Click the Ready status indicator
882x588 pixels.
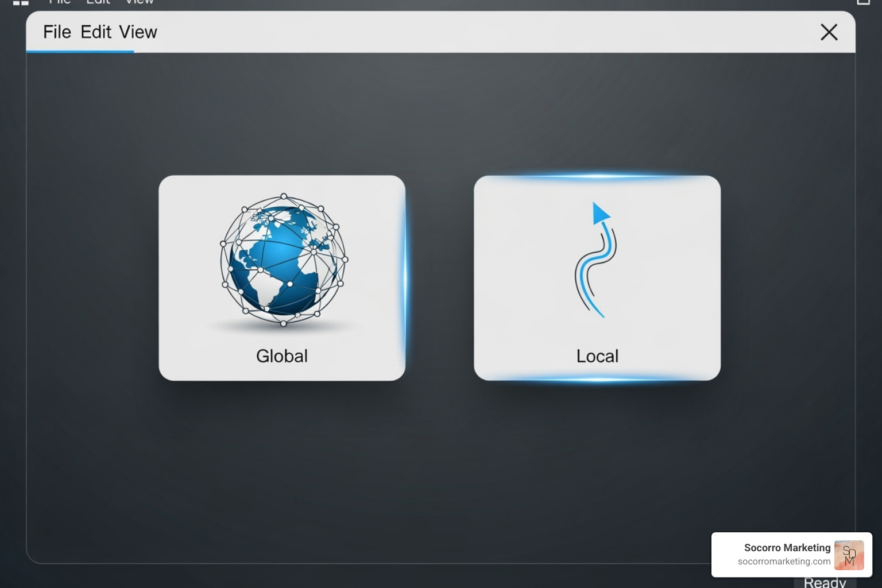point(825,582)
